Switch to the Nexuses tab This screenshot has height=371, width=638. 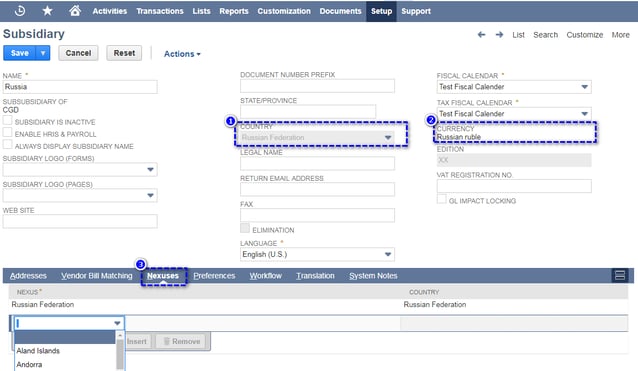click(x=163, y=276)
